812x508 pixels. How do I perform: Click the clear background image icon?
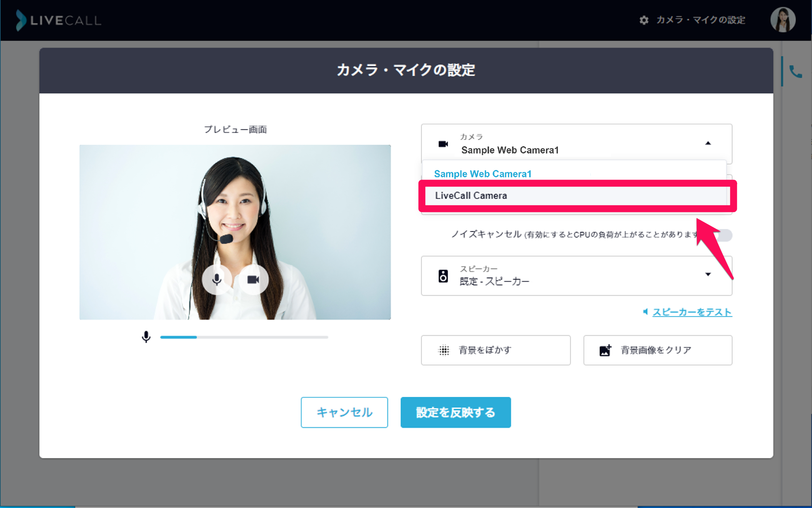605,350
